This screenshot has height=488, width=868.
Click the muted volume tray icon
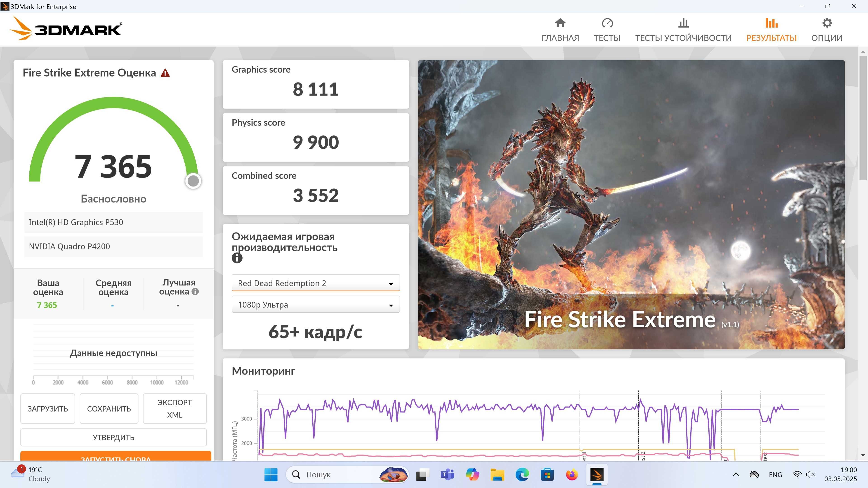click(x=810, y=474)
